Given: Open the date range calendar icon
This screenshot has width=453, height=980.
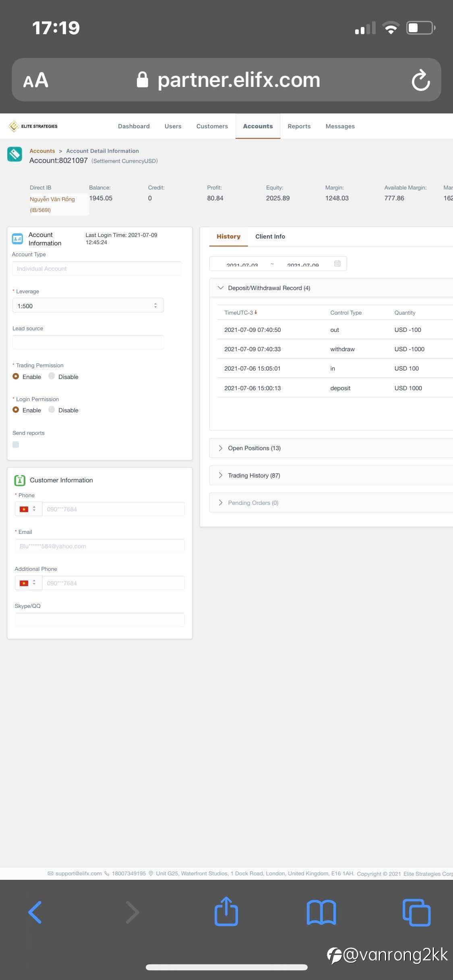Looking at the screenshot, I should click(337, 264).
